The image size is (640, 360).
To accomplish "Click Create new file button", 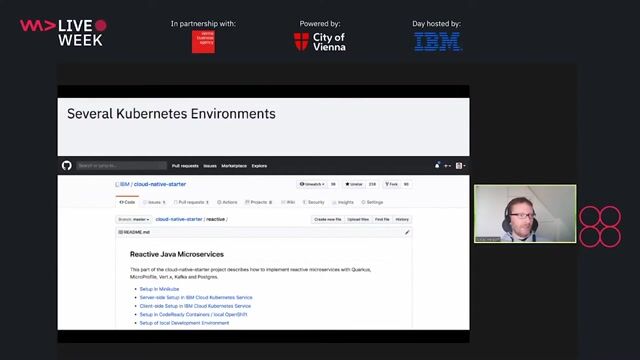I will 327,220.
